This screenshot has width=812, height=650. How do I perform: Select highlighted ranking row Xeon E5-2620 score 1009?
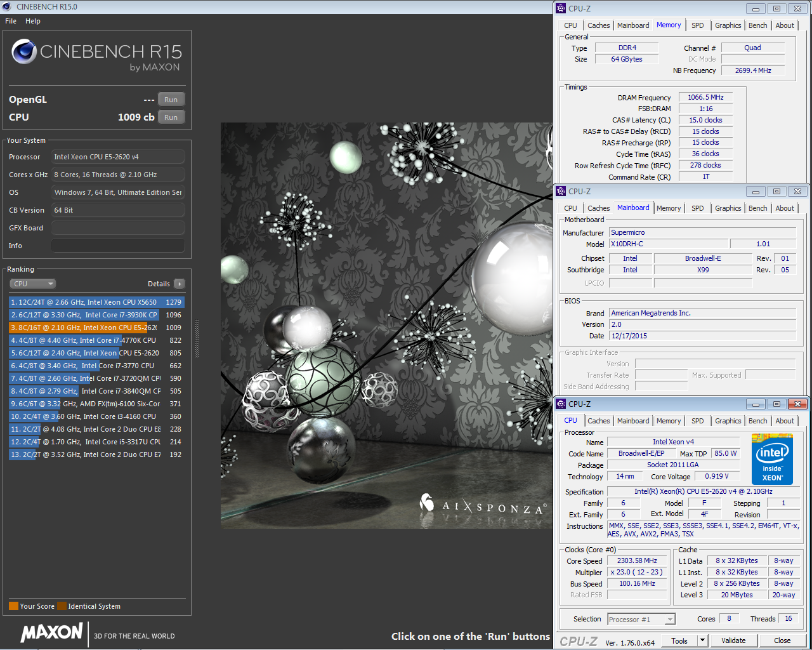point(96,328)
